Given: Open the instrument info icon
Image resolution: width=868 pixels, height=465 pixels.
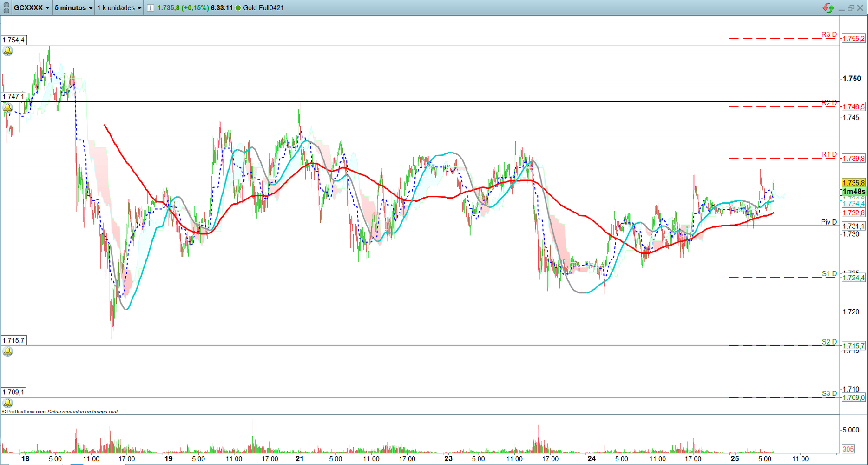Looking at the screenshot, I should pos(151,8).
